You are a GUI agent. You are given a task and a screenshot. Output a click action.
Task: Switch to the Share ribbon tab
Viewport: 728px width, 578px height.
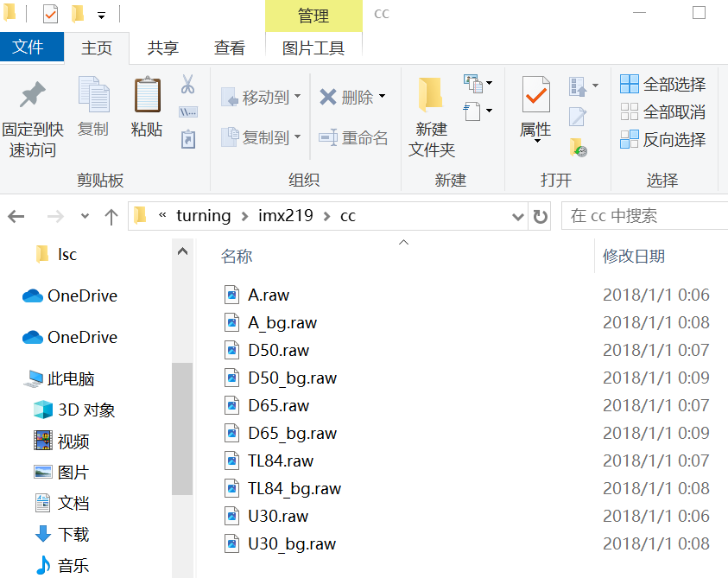[164, 48]
